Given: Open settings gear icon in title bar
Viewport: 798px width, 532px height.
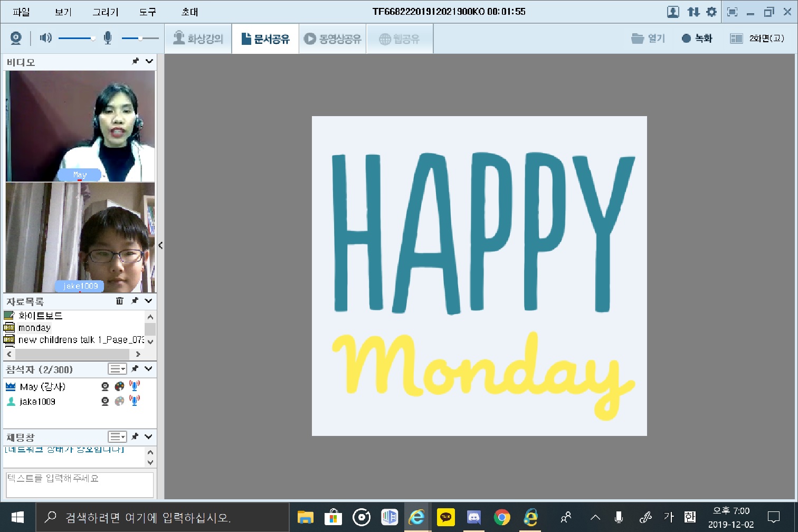Looking at the screenshot, I should click(x=711, y=12).
